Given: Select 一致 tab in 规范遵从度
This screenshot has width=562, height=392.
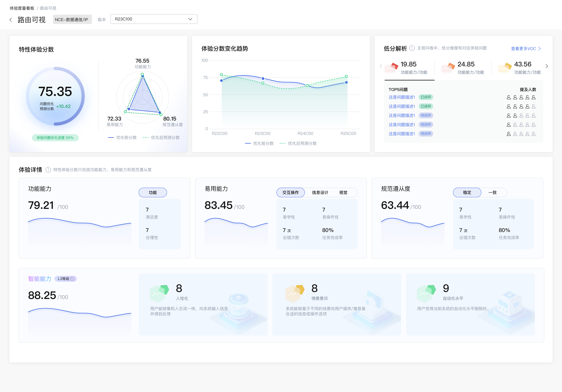Looking at the screenshot, I should [x=492, y=192].
